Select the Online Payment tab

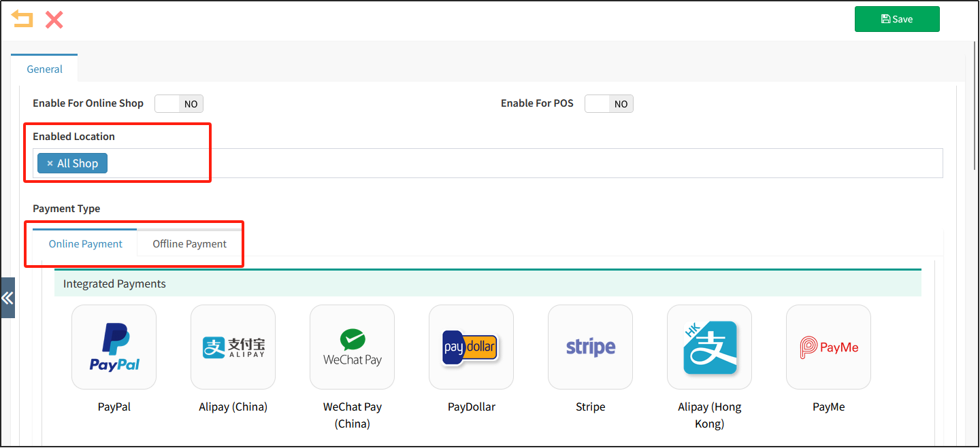pos(86,243)
